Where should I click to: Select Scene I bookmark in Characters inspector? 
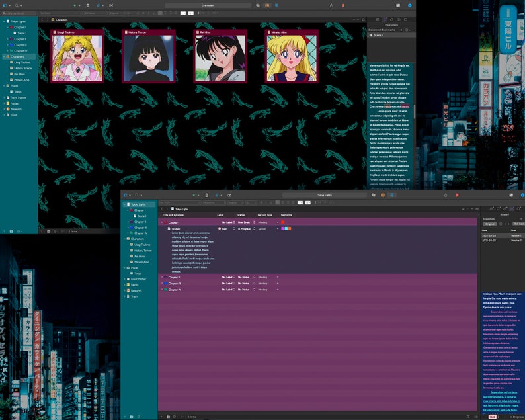point(391,35)
